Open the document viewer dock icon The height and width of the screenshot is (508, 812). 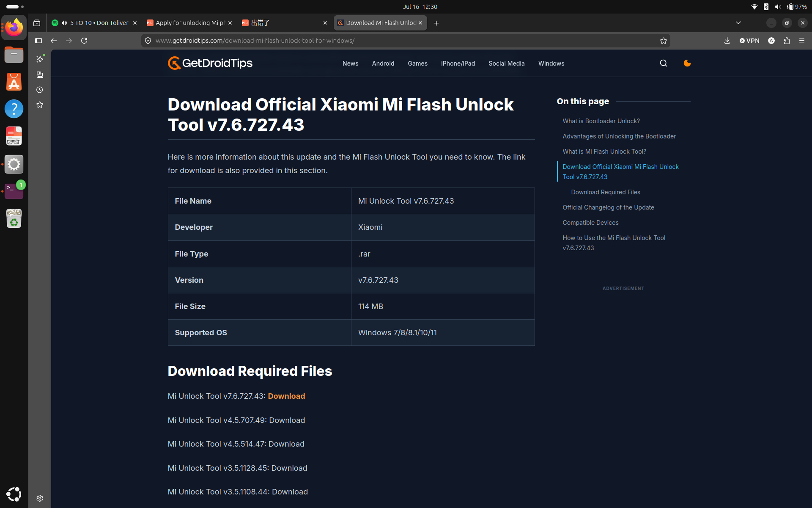pyautogui.click(x=14, y=136)
